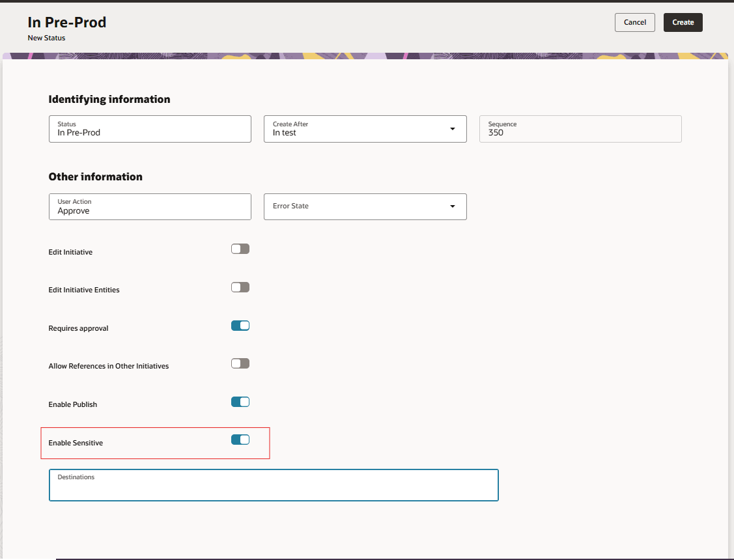Enable the Edit Initiative toggle
Image resolution: width=734 pixels, height=560 pixels.
click(x=240, y=249)
